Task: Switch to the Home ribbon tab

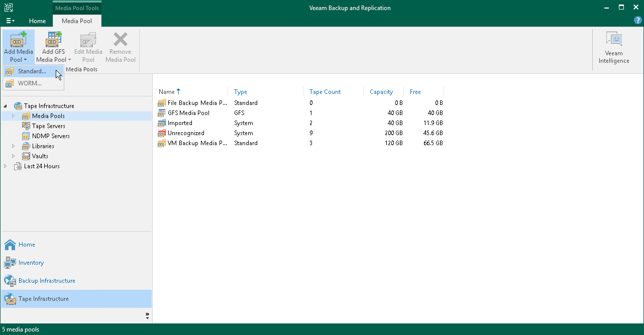Action: coord(37,21)
